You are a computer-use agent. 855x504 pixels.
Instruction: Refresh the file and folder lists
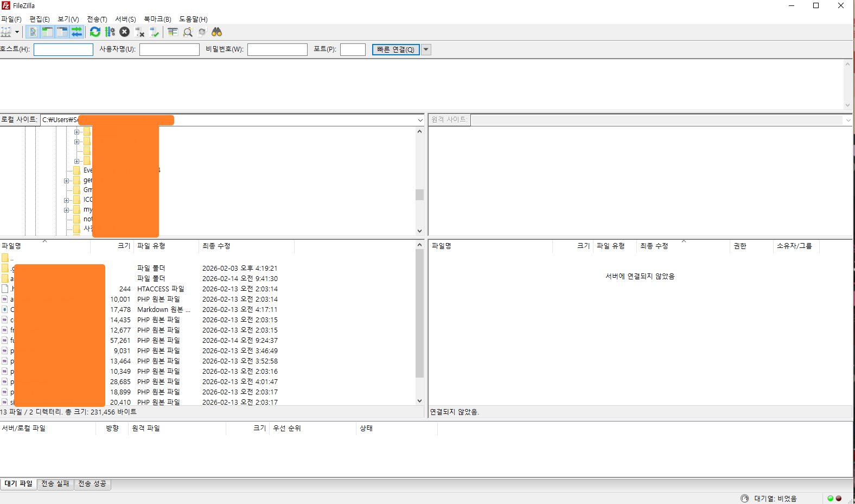[x=95, y=32]
